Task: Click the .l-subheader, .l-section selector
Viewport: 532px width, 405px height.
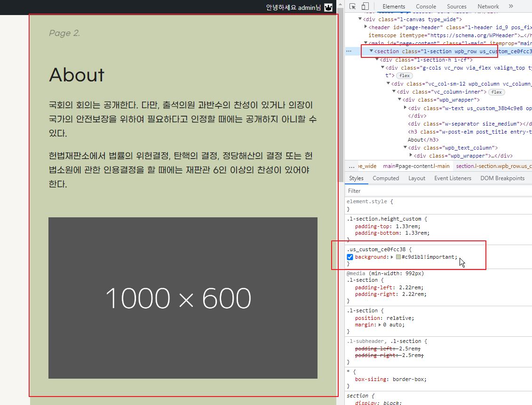Action: click(x=384, y=341)
